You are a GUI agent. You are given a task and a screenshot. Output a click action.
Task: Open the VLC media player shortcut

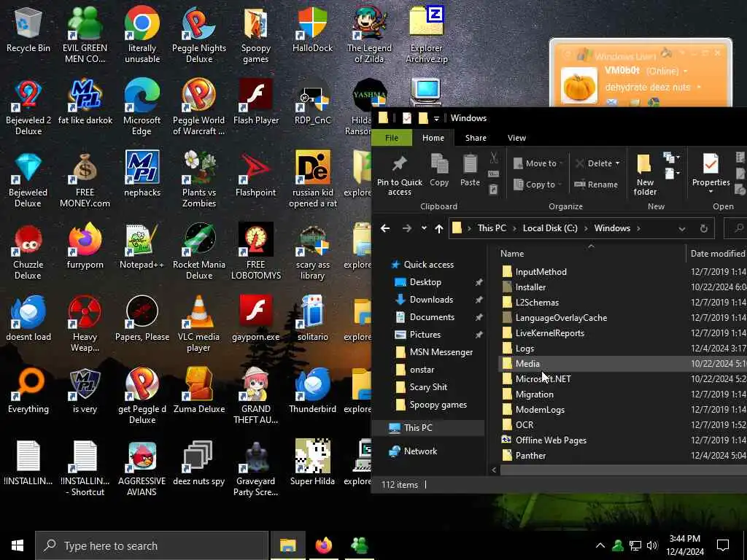coord(199,324)
